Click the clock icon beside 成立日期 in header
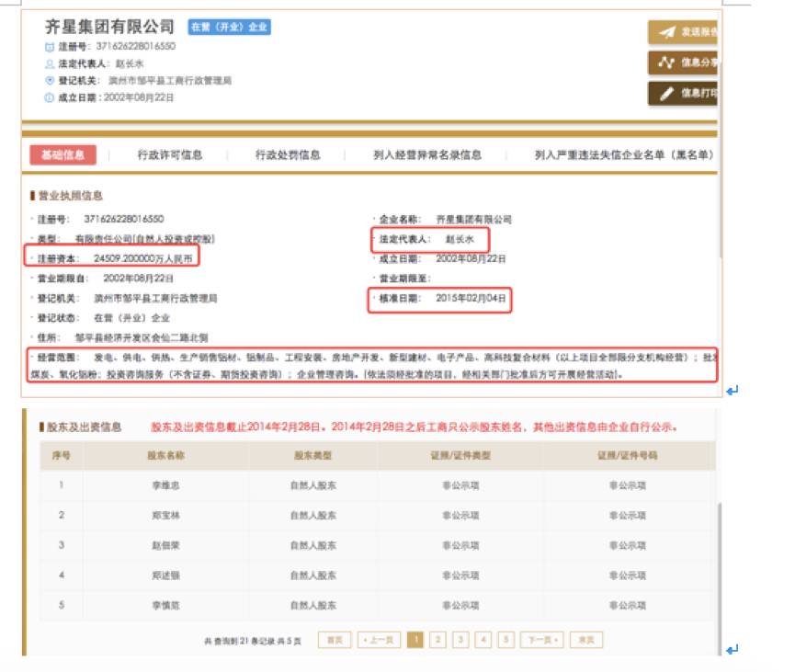 50,97
